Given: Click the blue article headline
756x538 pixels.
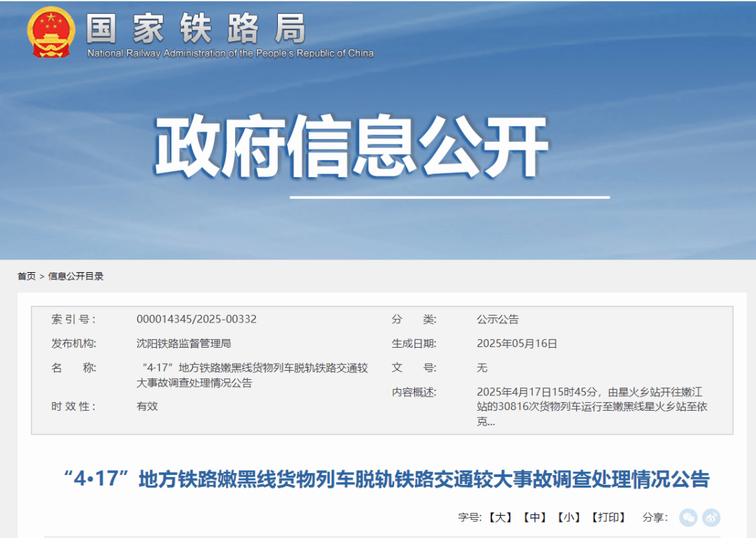Looking at the screenshot, I should [386, 479].
